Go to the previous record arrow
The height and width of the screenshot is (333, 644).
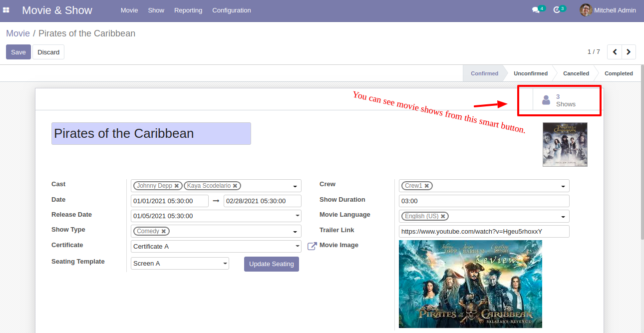(x=615, y=52)
